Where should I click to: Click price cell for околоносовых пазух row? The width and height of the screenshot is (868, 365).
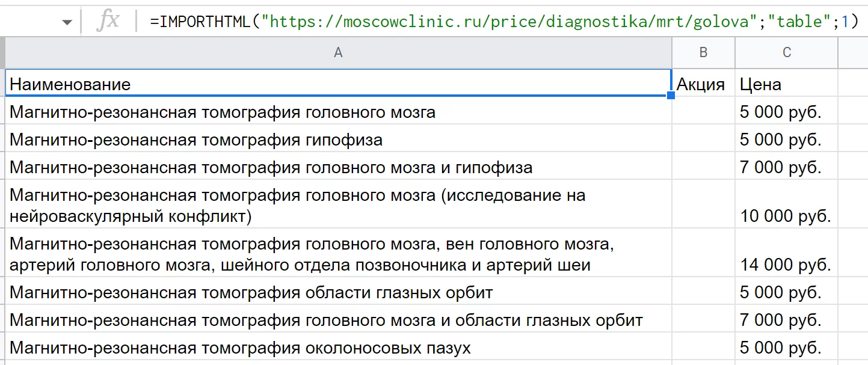(786, 348)
